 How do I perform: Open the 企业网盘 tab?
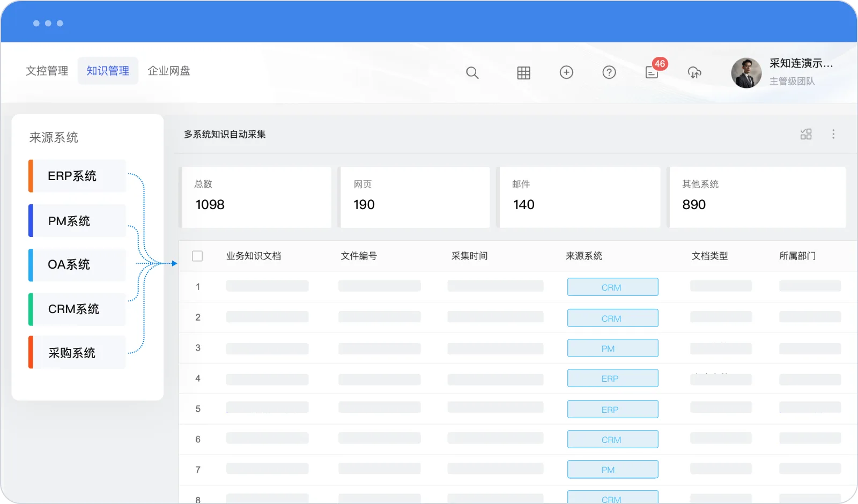(169, 71)
